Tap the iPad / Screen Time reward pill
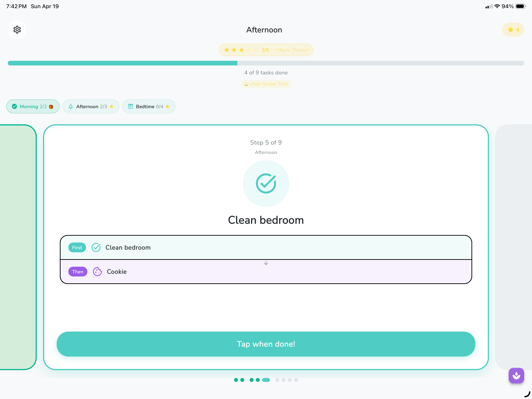This screenshot has height=399, width=532. [x=266, y=84]
